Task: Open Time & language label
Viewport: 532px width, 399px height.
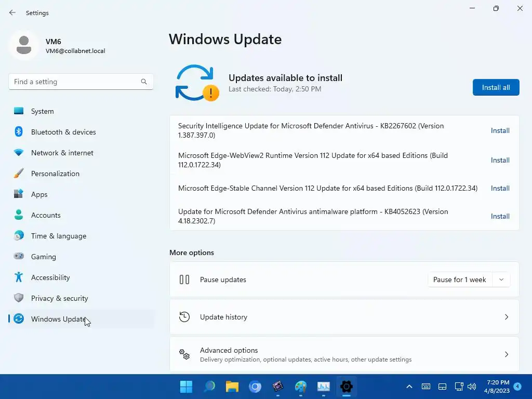Action: pyautogui.click(x=59, y=236)
